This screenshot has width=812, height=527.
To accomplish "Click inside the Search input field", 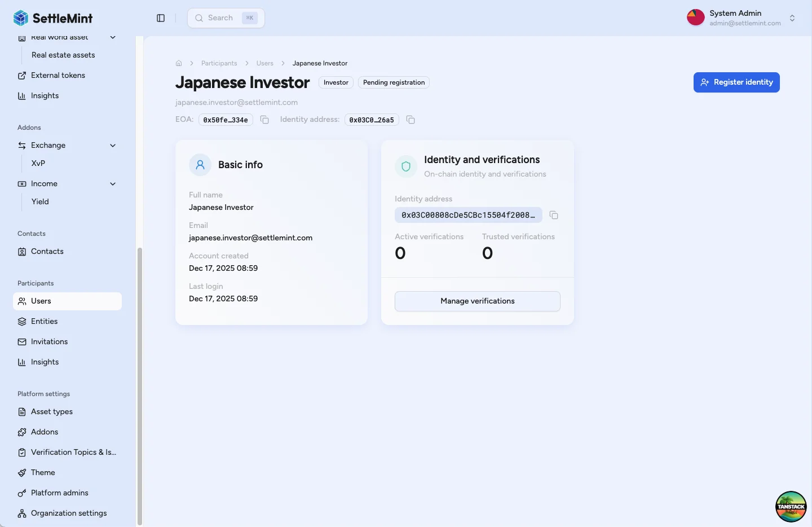I will (223, 17).
